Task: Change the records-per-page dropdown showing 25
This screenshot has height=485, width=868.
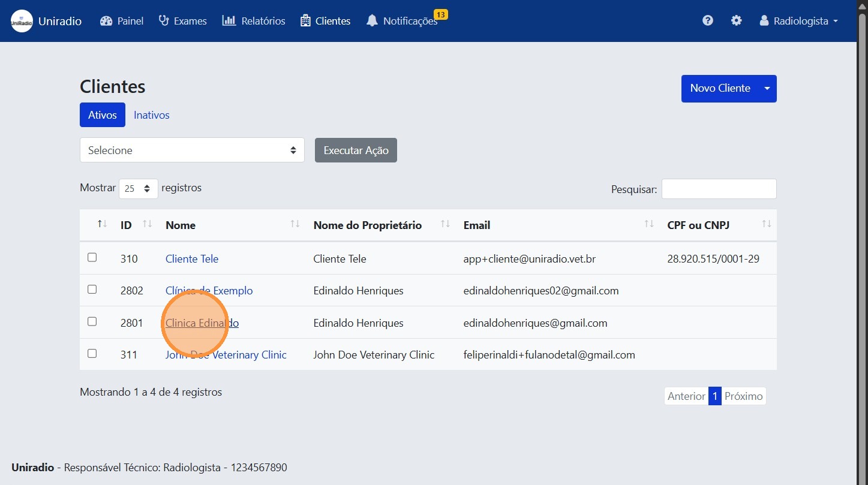Action: coord(139,188)
